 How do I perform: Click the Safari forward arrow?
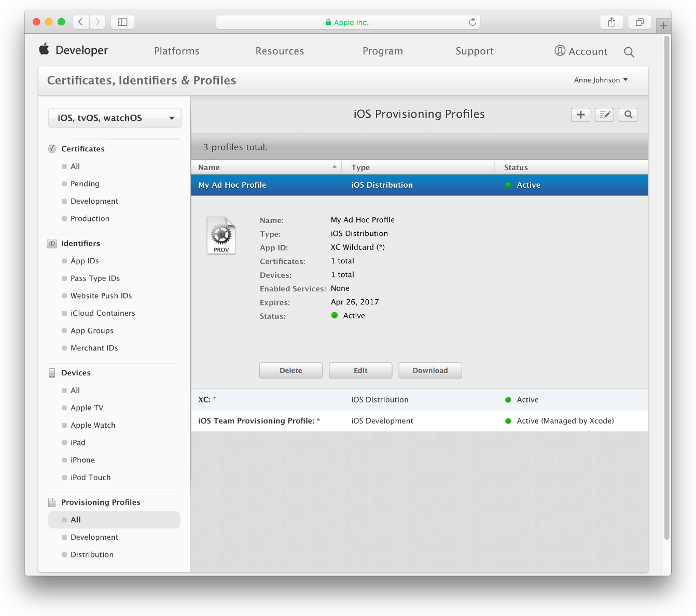(98, 22)
